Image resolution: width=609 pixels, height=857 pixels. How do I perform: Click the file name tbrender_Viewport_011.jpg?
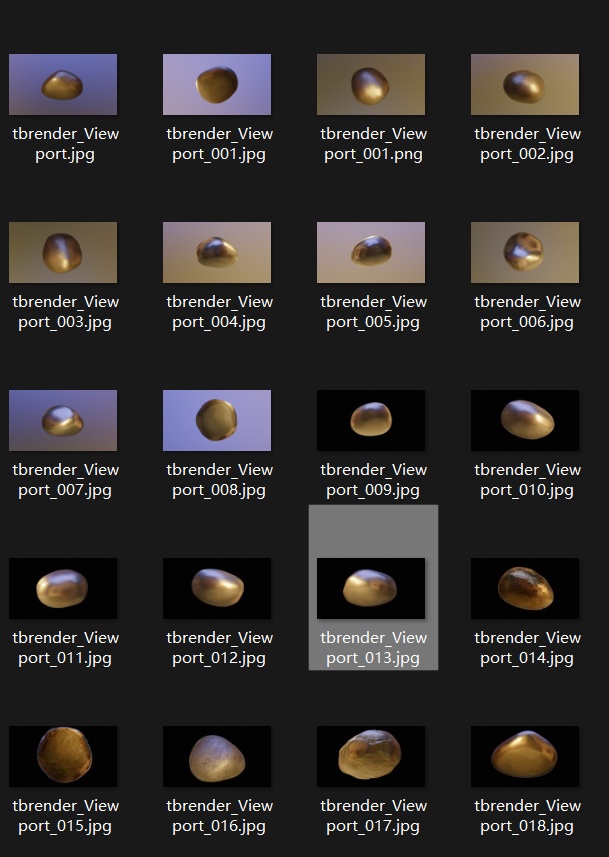(65, 648)
